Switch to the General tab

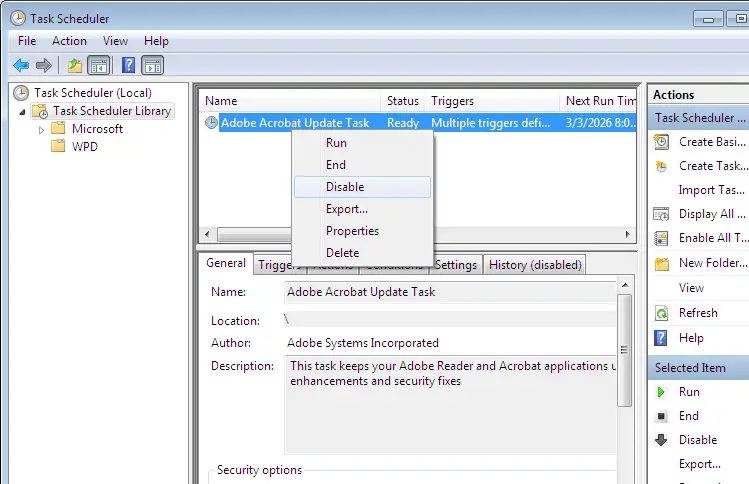[226, 263]
